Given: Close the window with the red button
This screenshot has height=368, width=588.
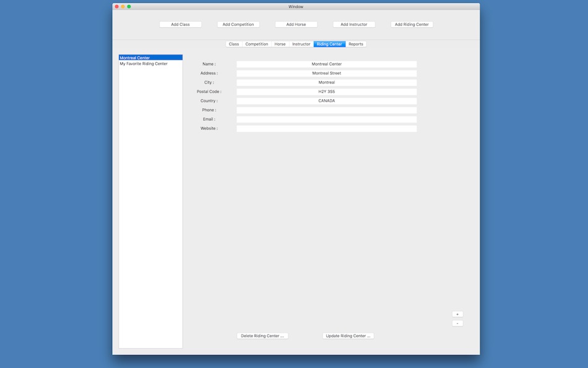Looking at the screenshot, I should (x=116, y=6).
